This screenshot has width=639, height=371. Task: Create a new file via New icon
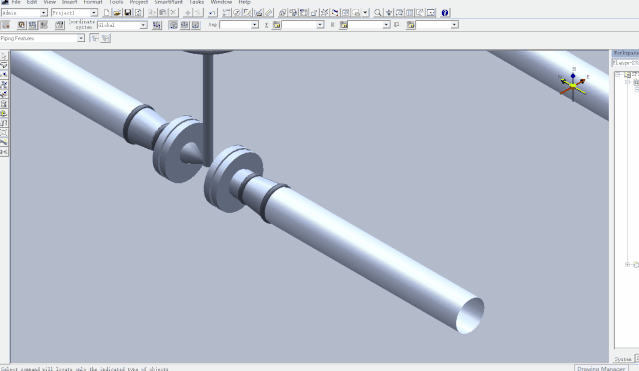(x=107, y=13)
